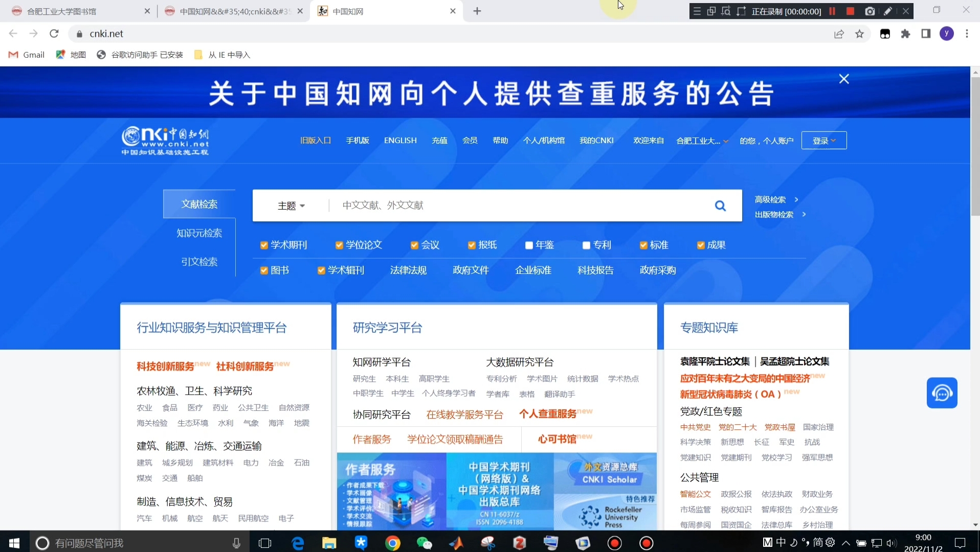
Task: Select the 文献检索 search tab
Action: coord(199,204)
